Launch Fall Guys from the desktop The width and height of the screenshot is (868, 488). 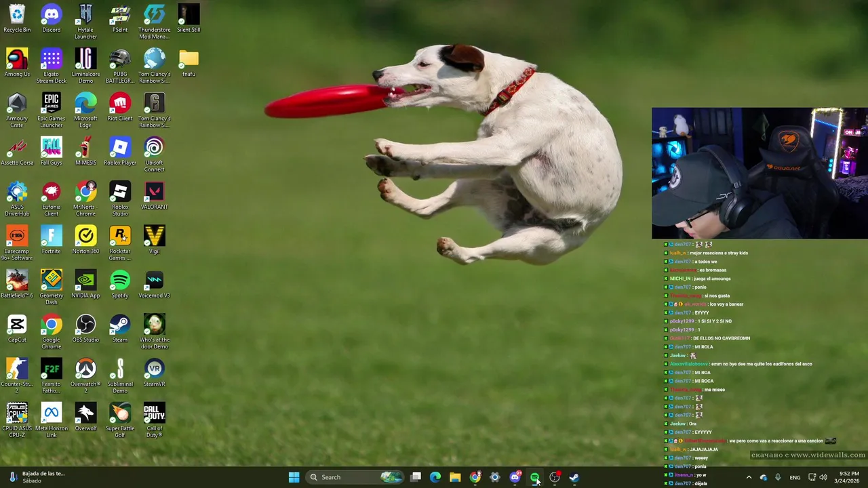[51, 152]
